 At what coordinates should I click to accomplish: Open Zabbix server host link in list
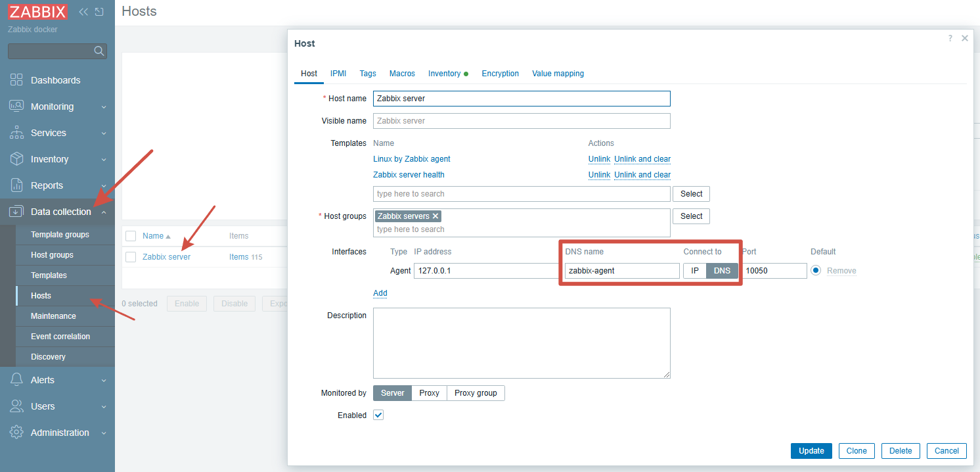(166, 257)
